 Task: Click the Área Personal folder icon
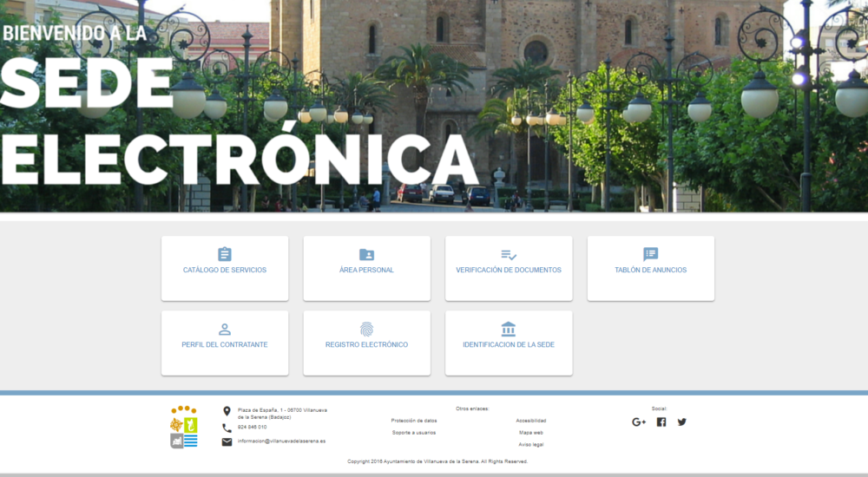(366, 255)
